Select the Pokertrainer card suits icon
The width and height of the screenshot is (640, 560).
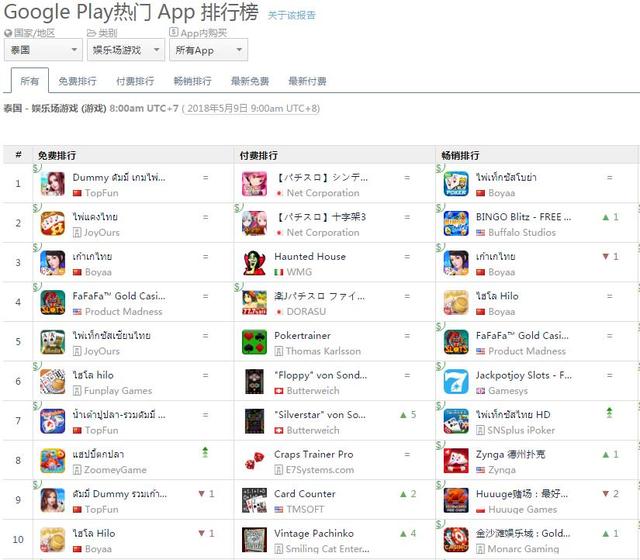click(x=254, y=342)
